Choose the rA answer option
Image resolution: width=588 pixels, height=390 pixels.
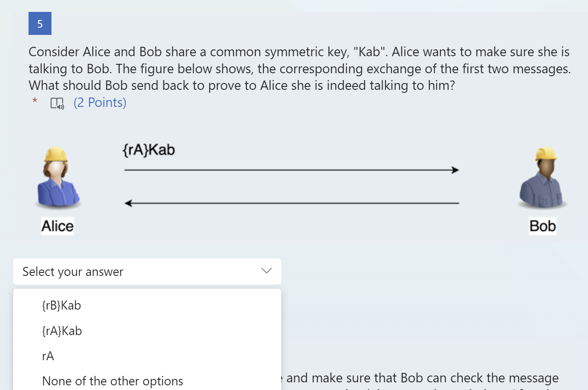(48, 356)
